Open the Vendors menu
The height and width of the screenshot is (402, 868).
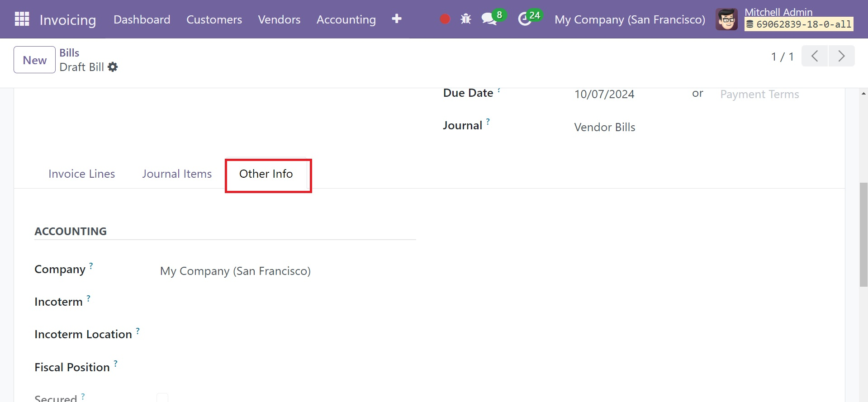tap(279, 19)
